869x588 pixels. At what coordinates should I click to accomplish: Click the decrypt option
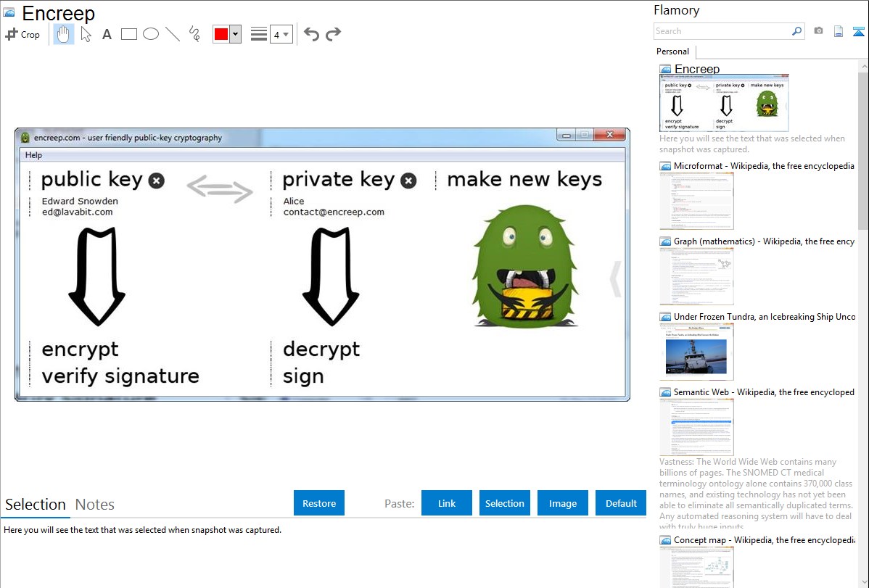[x=321, y=349]
